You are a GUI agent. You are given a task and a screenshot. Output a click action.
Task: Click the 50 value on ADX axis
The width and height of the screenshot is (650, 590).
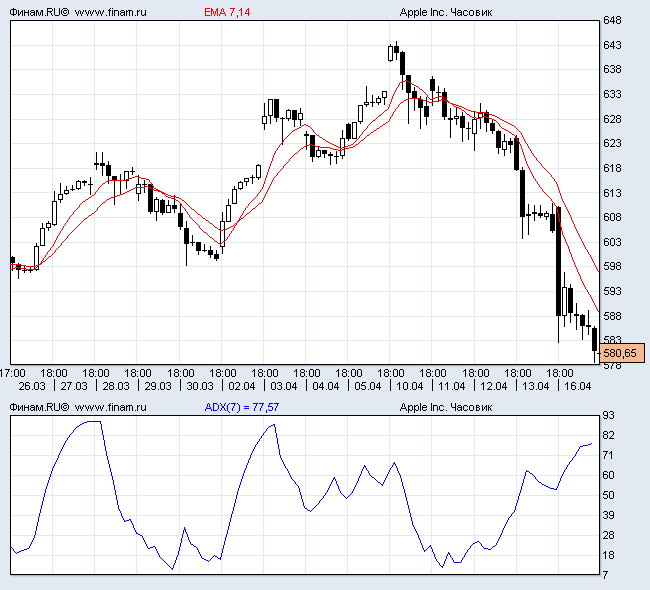pyautogui.click(x=609, y=495)
